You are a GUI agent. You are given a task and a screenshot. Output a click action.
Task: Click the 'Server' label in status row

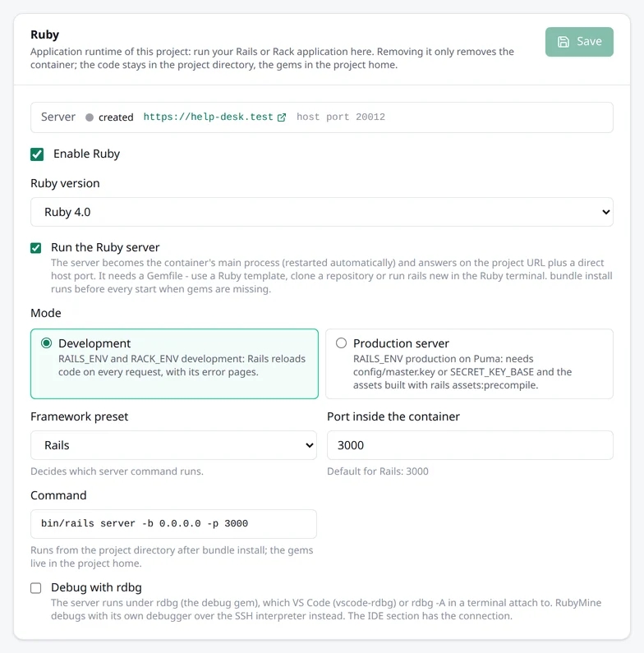pyautogui.click(x=58, y=117)
